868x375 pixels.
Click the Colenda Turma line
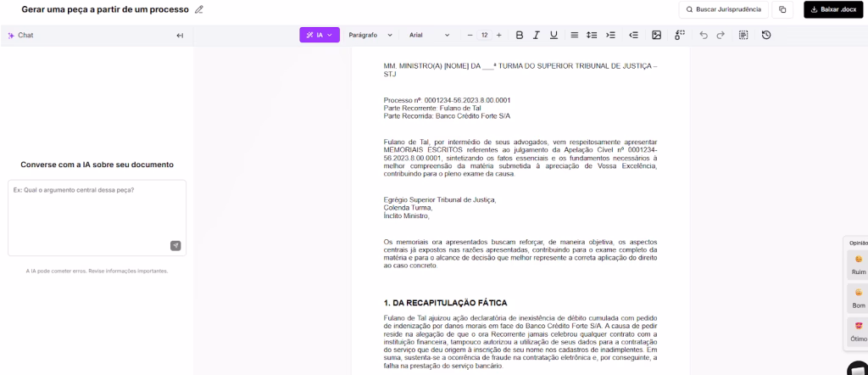(x=408, y=208)
